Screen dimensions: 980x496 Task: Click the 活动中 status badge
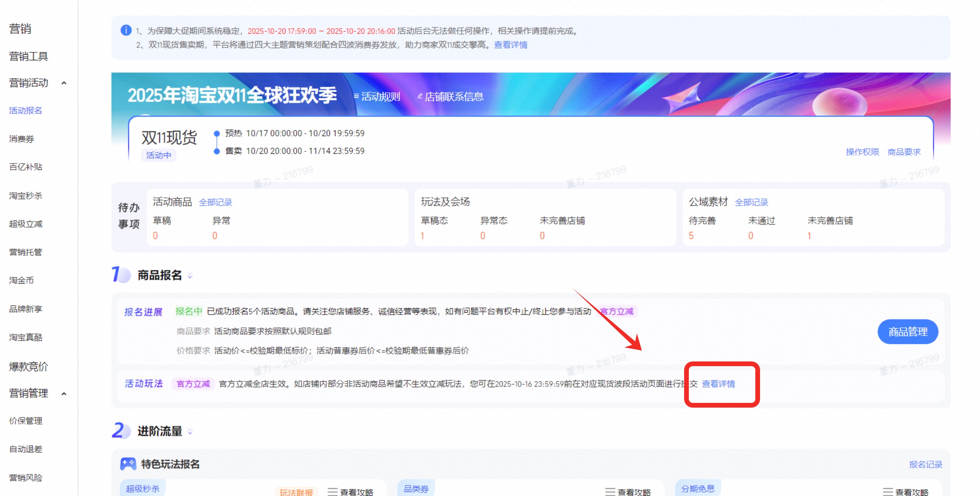(x=159, y=155)
